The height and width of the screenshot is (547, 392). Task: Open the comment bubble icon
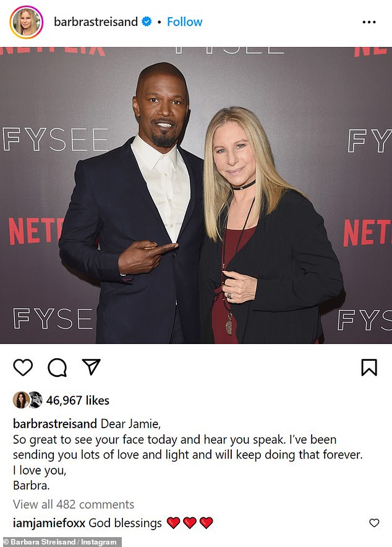coord(57,368)
